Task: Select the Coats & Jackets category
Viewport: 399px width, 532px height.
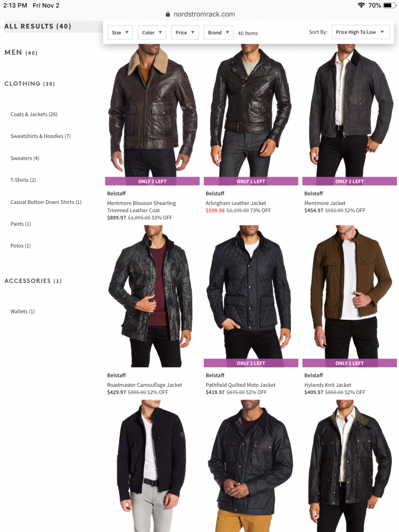Action: [34, 114]
